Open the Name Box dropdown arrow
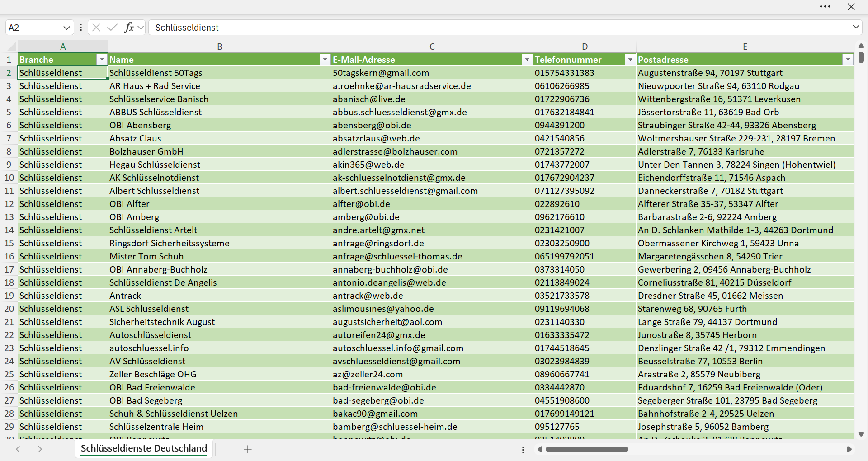868x461 pixels. coord(66,28)
